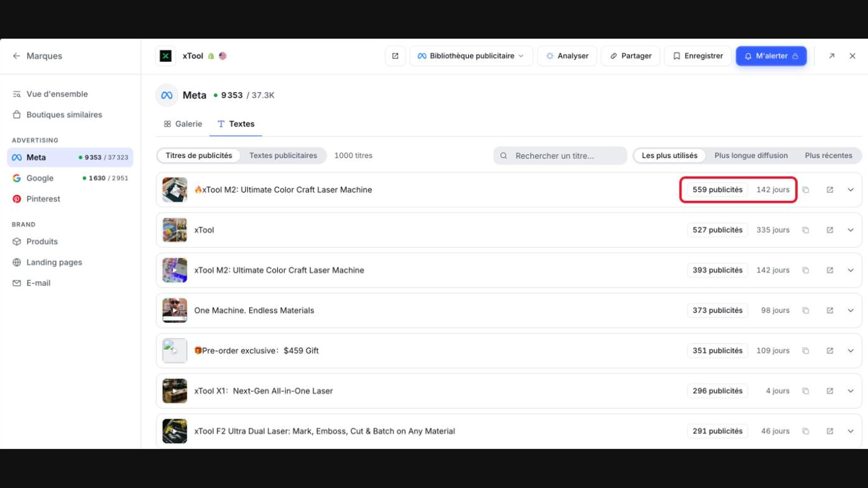The height and width of the screenshot is (488, 868).
Task: Open external link of 527 publicités row
Action: click(830, 230)
